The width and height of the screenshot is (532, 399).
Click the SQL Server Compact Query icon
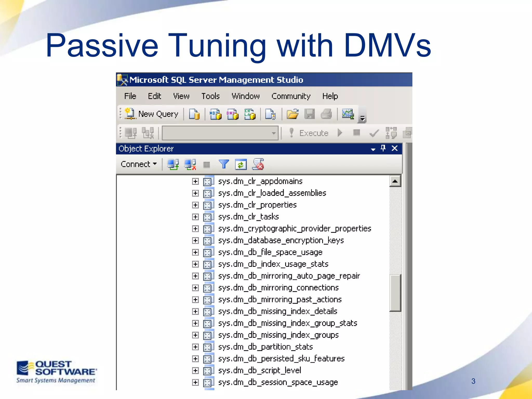coord(270,114)
